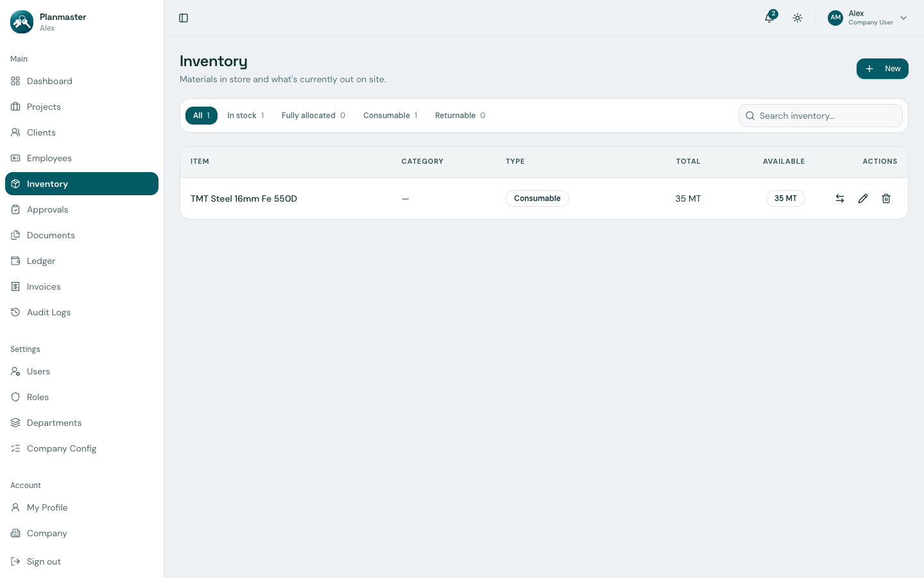Open the Clients page
Viewport: 924px width, 578px height.
[x=81, y=132]
